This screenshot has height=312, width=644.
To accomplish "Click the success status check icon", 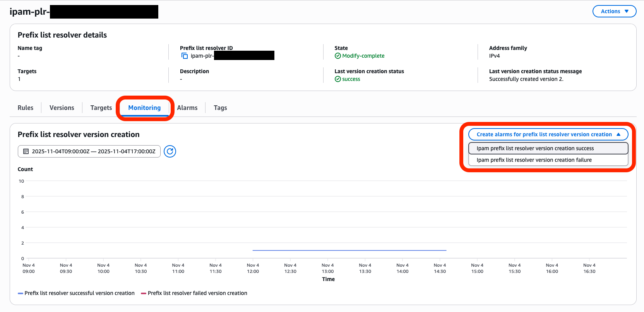I will pos(338,79).
